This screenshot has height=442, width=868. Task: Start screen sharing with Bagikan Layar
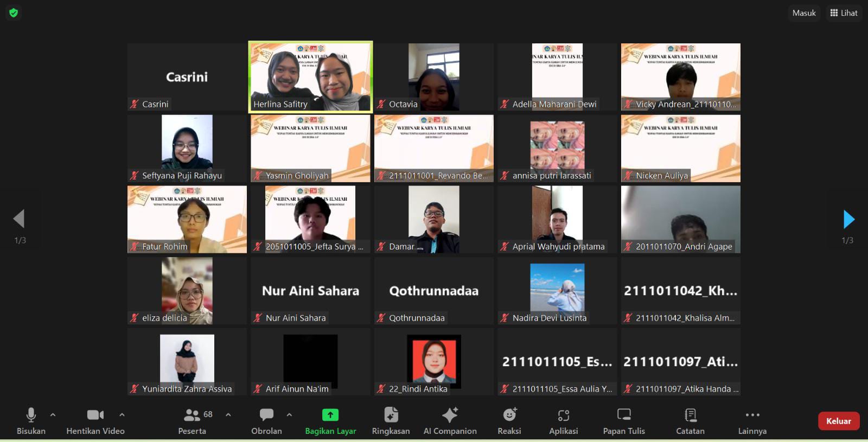330,415
